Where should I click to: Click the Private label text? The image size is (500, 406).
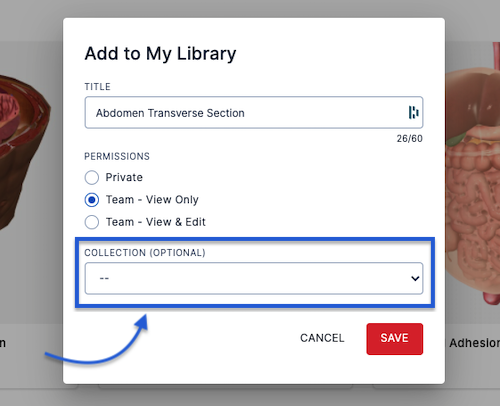coord(124,177)
